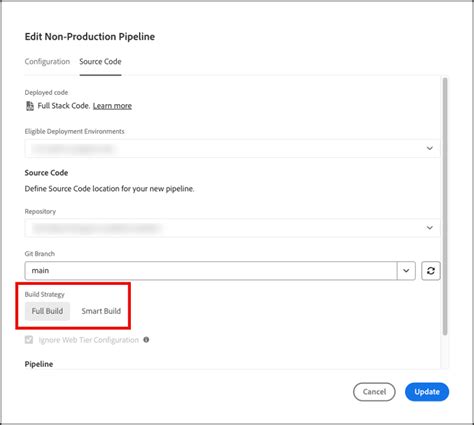This screenshot has width=474, height=425.
Task: Click the Git Branch input showing main
Action: pos(211,271)
